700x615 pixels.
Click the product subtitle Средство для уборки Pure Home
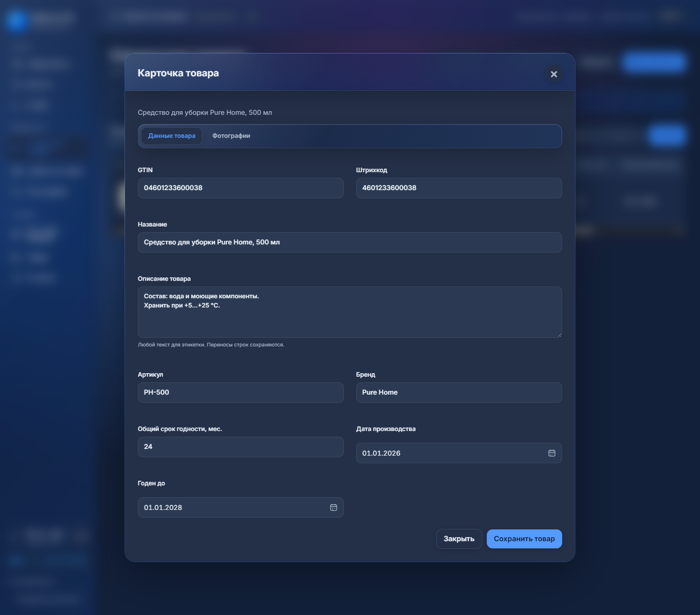click(205, 113)
